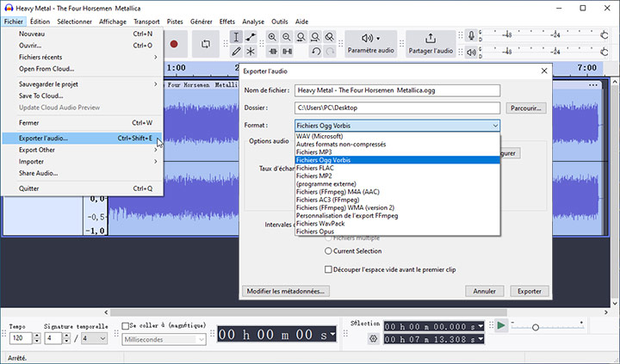
Task: Open the Millisecondes snap unit dropdown
Action: click(x=165, y=339)
